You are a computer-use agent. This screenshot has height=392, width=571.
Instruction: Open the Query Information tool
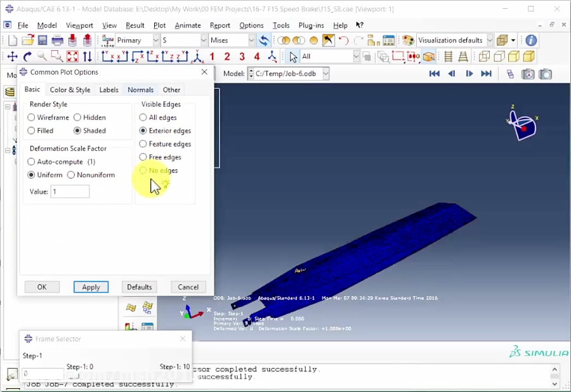coord(531,40)
